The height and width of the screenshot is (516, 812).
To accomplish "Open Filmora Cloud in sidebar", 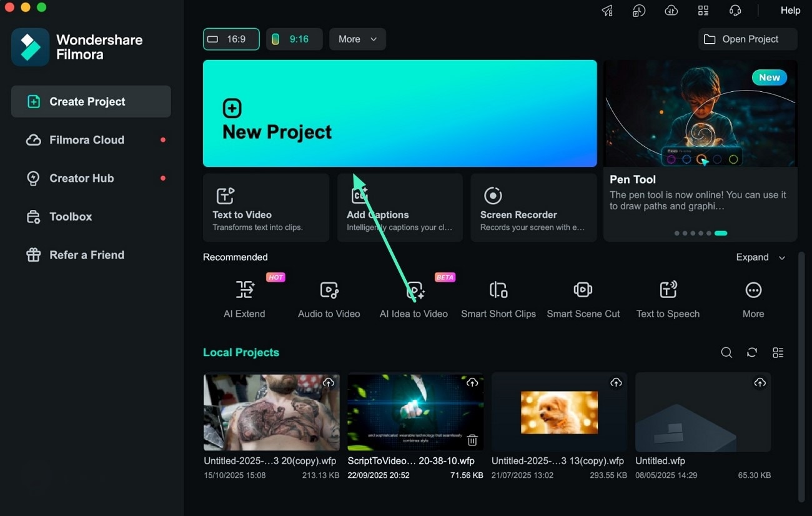I will pyautogui.click(x=91, y=140).
